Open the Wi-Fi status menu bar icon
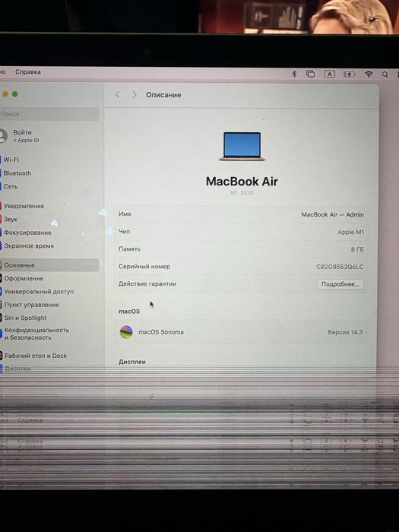Screen dimensions: 399x532 pyautogui.click(x=369, y=74)
